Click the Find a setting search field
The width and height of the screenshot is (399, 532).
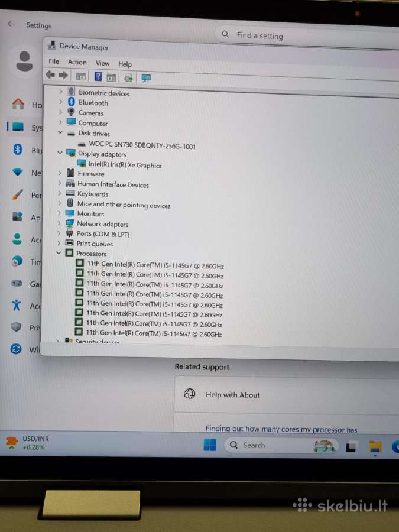pyautogui.click(x=307, y=35)
